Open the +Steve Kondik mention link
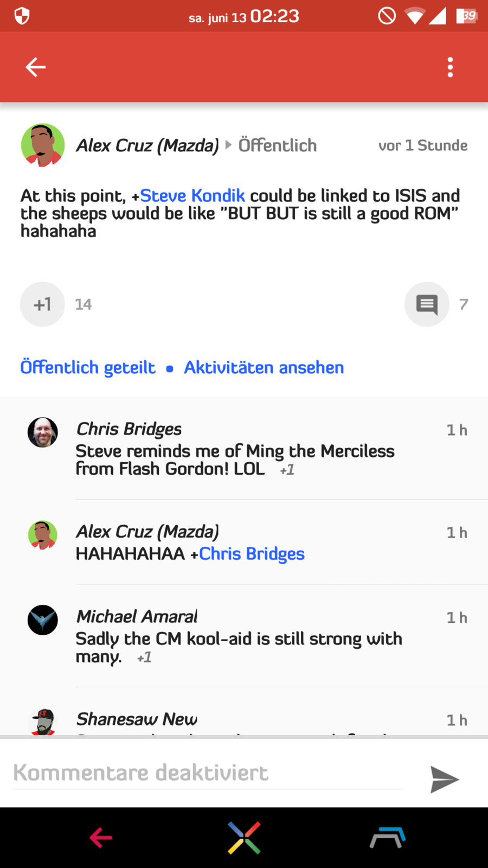This screenshot has width=488, height=868. coord(188,195)
